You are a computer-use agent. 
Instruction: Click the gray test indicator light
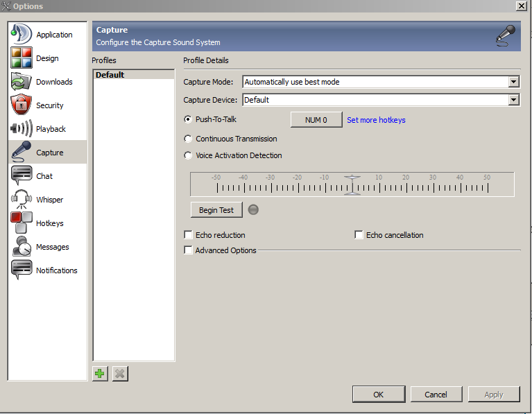click(253, 209)
